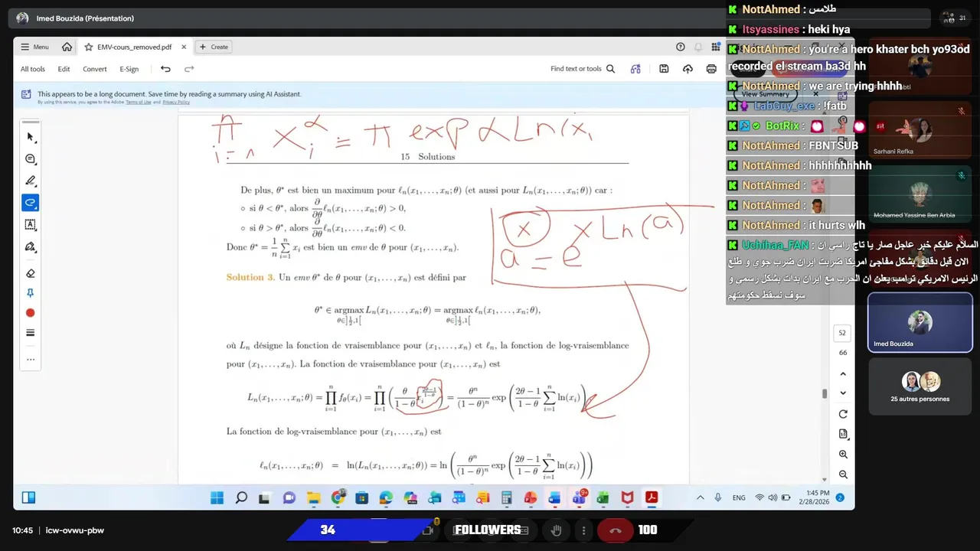This screenshot has height=551, width=980.
Task: Open Adobe Acrobat from the taskbar
Action: pos(652,497)
